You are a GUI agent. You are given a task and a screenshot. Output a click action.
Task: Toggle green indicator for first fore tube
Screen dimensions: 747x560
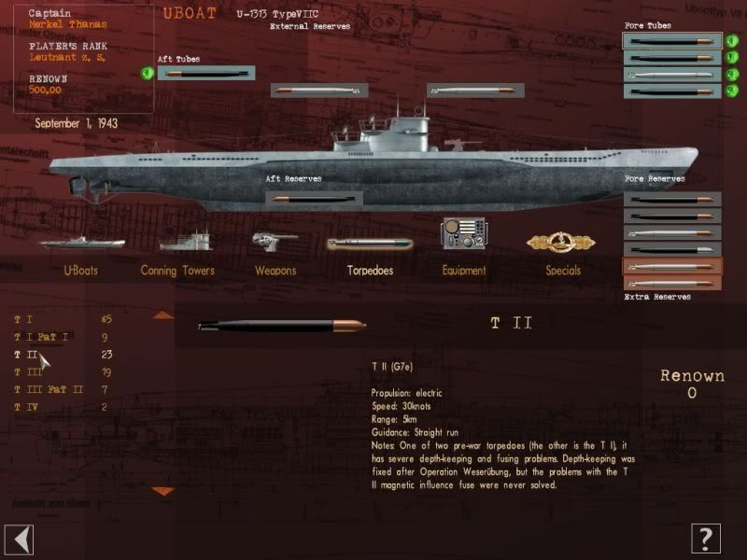coord(732,41)
